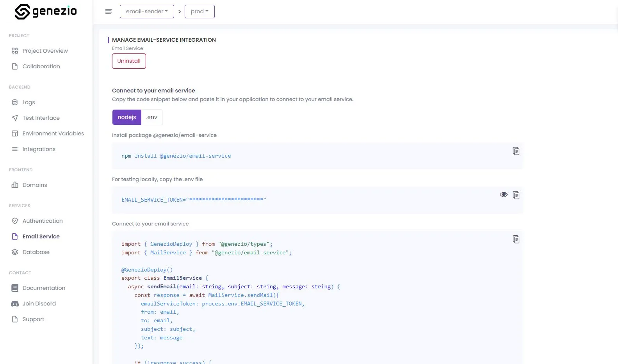Click the 'For testing locally, copy the .env file' text

tap(157, 179)
